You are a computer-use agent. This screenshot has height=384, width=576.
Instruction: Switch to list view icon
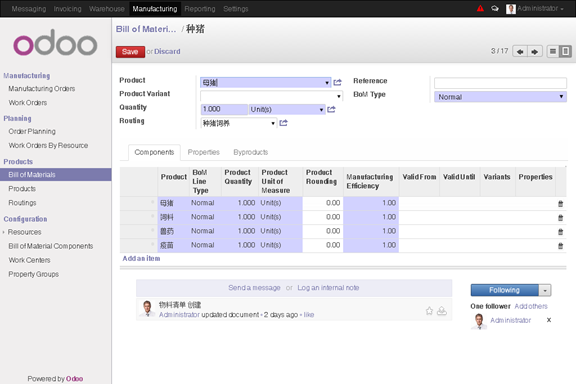[553, 51]
